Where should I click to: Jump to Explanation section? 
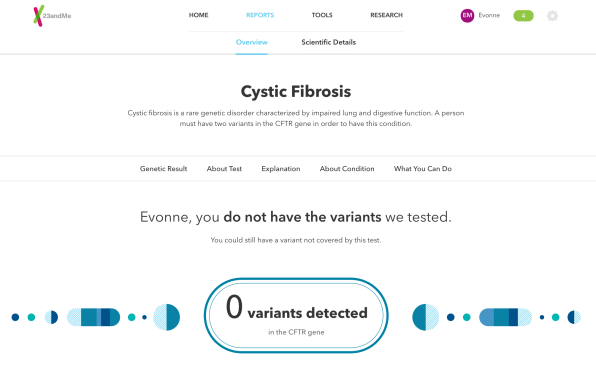[281, 169]
